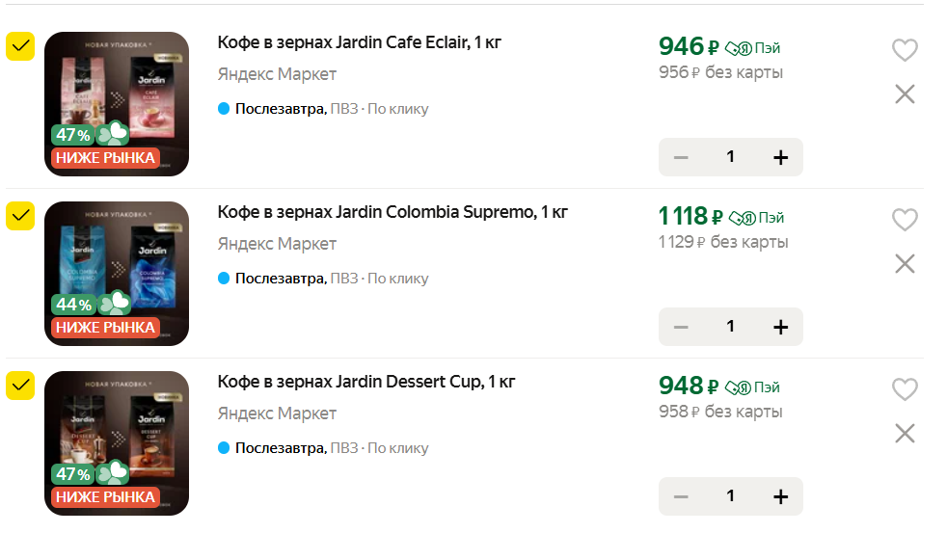This screenshot has width=947, height=560.
Task: Click the 44% discount badge on Colombia Supremo
Action: click(73, 305)
